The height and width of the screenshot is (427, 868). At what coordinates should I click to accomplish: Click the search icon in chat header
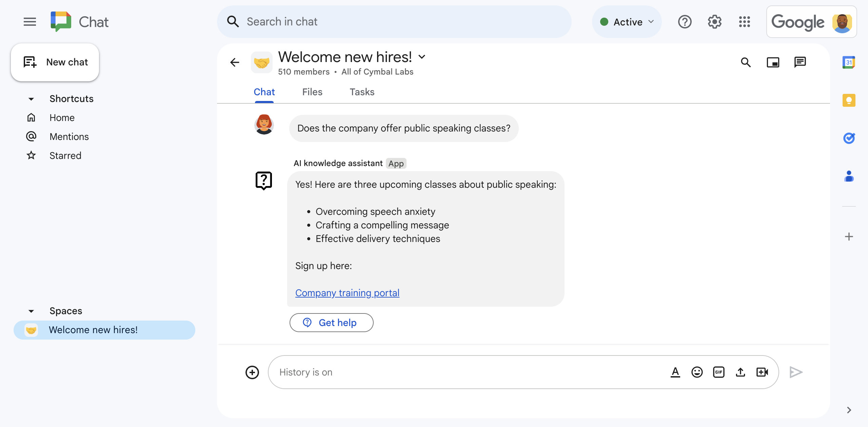coord(747,62)
